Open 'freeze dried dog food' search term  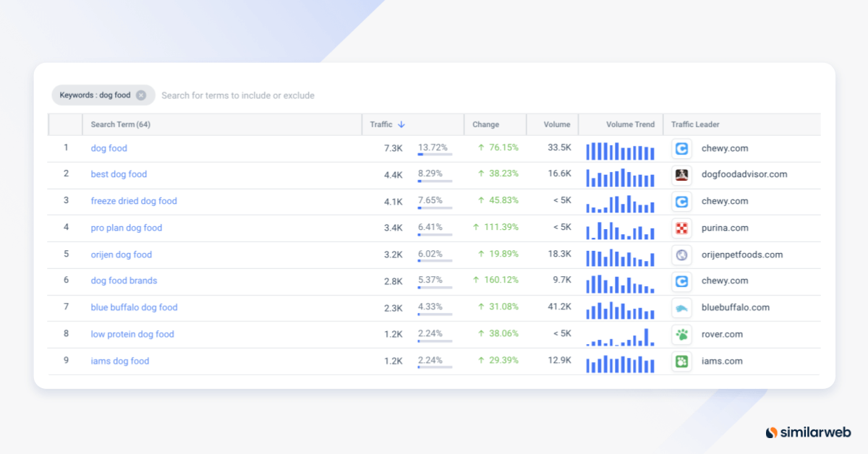coord(134,201)
